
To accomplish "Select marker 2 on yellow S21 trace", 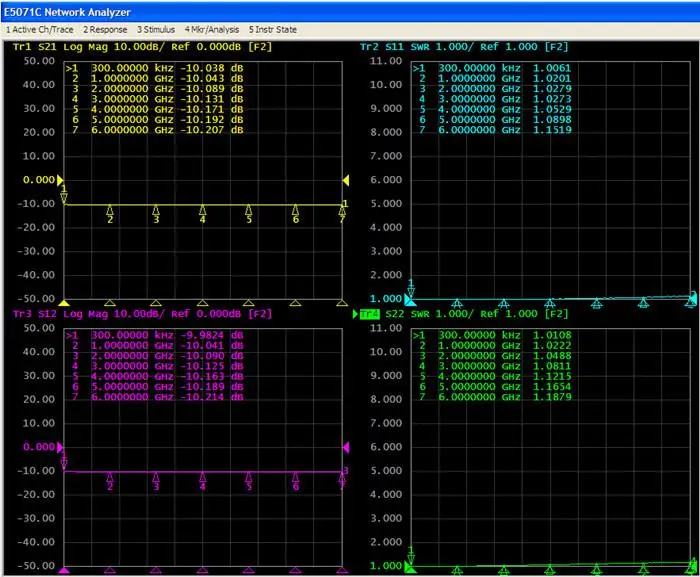I will tap(110, 214).
